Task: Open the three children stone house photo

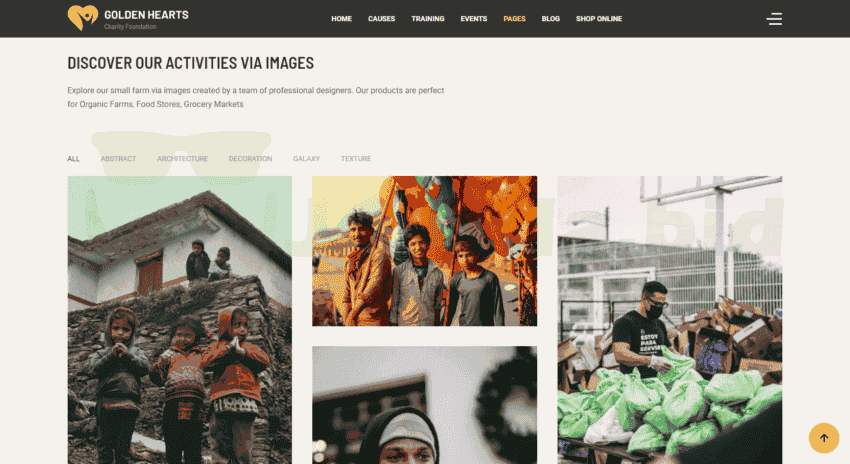Action: pos(179,320)
